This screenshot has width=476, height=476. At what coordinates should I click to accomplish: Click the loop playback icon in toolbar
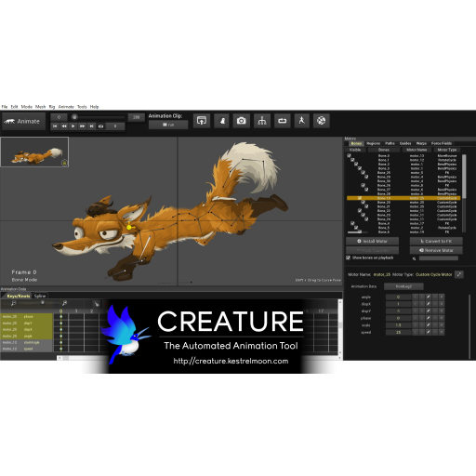(282, 121)
